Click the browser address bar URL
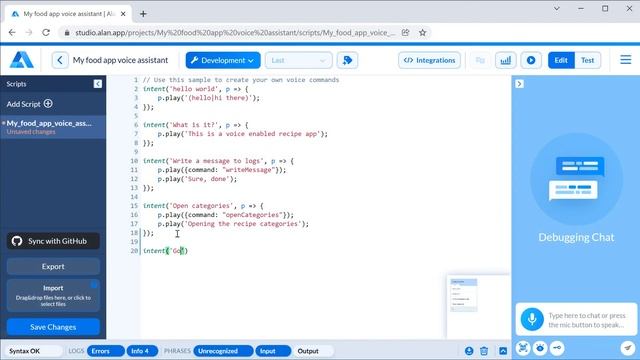 tap(235, 32)
